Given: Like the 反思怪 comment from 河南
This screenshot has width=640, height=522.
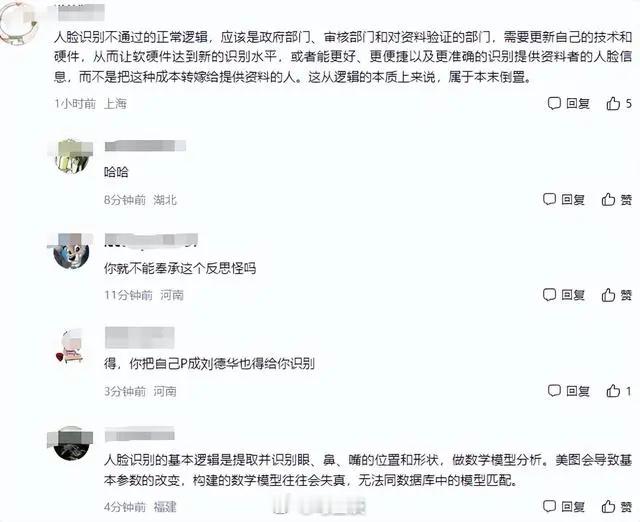Looking at the screenshot, I should tap(608, 295).
